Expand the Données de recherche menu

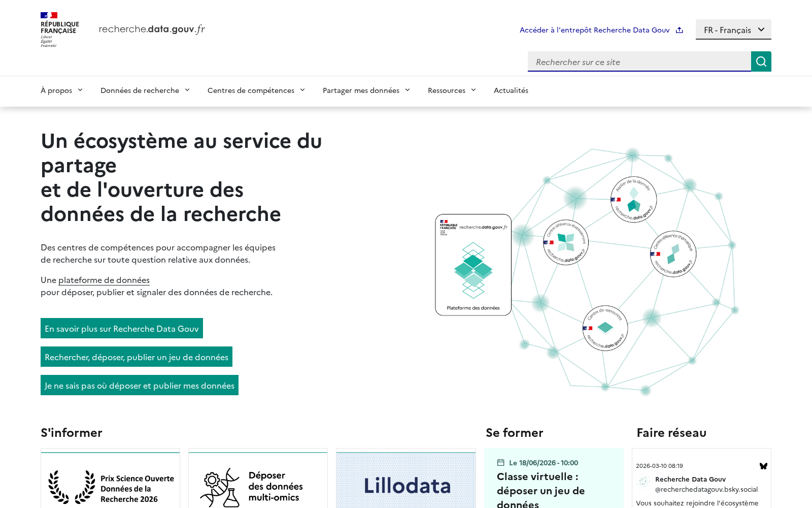pos(145,90)
